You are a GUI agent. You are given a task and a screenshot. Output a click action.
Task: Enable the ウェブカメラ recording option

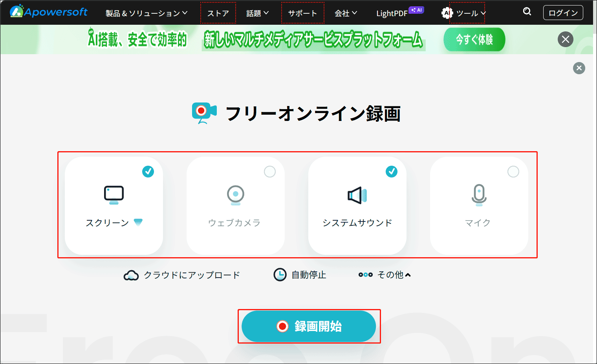[270, 172]
